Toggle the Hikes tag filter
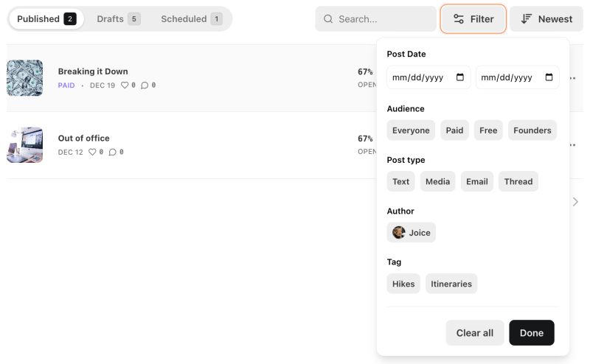 pos(403,284)
